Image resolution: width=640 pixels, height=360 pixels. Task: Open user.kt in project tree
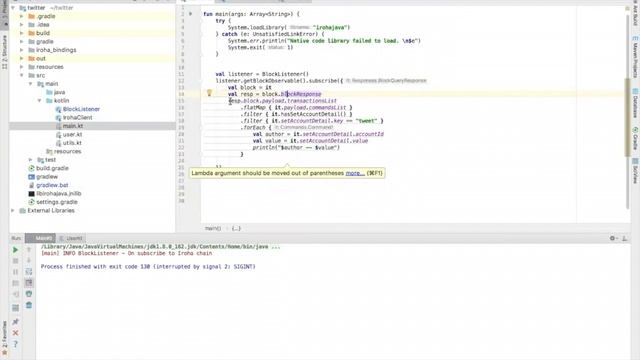coord(72,134)
